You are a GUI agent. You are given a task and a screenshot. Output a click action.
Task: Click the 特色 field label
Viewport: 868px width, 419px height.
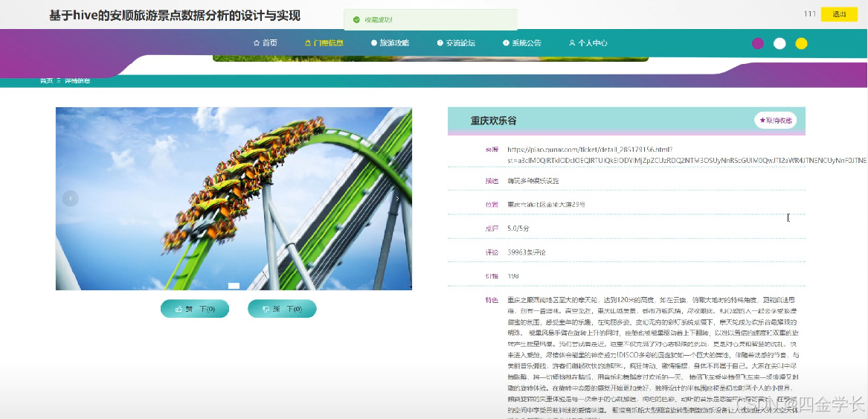tap(492, 301)
